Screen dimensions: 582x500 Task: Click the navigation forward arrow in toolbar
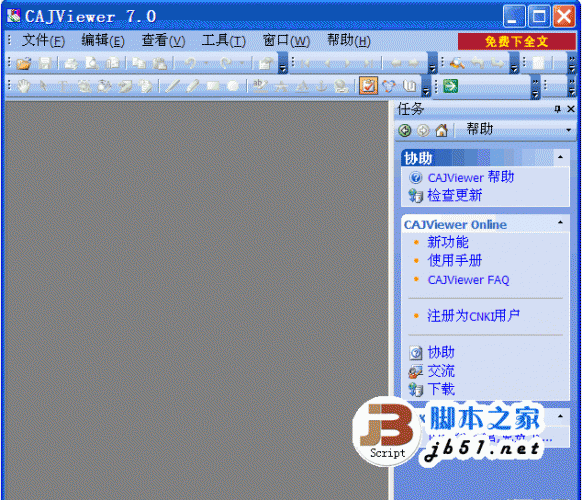click(414, 63)
